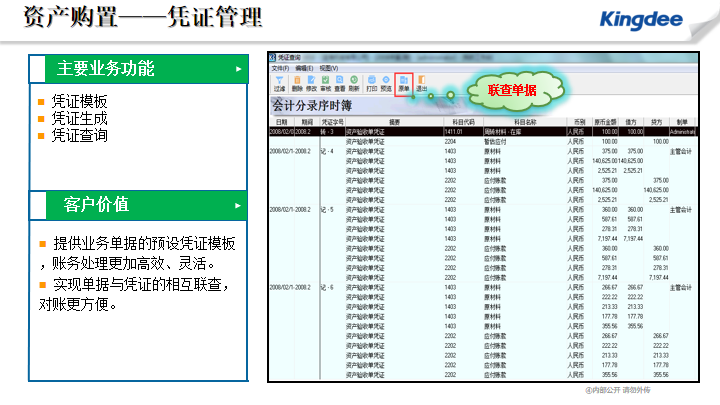This screenshot has height=405, width=720.
Task: Click the Kingdee logo
Action: pos(641,20)
